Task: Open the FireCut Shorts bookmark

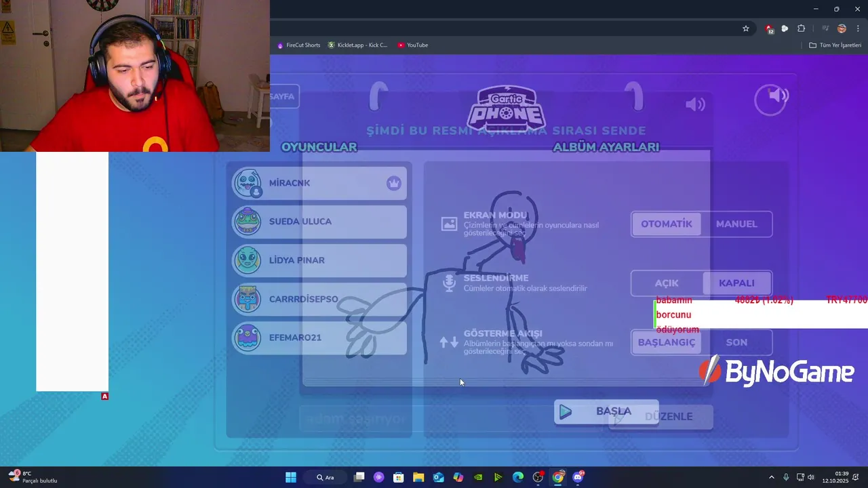Action: click(x=298, y=45)
